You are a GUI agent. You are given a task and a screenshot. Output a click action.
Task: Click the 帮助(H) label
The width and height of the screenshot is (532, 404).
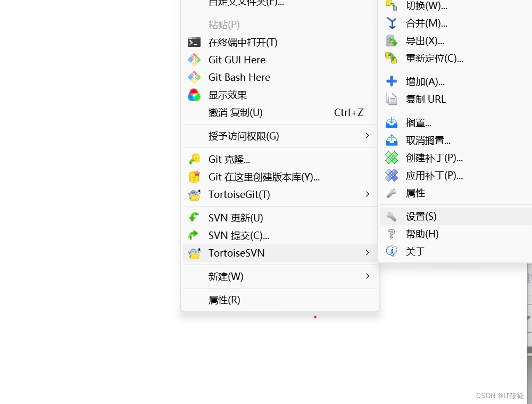422,234
